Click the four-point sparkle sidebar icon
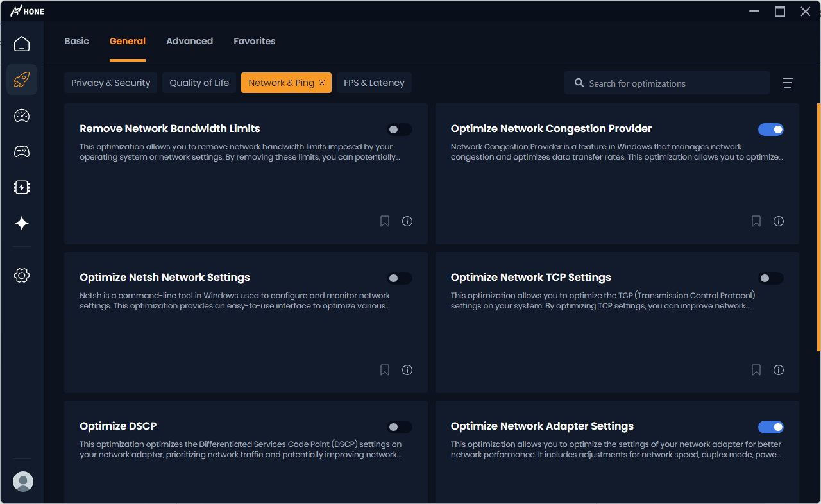 tap(22, 223)
